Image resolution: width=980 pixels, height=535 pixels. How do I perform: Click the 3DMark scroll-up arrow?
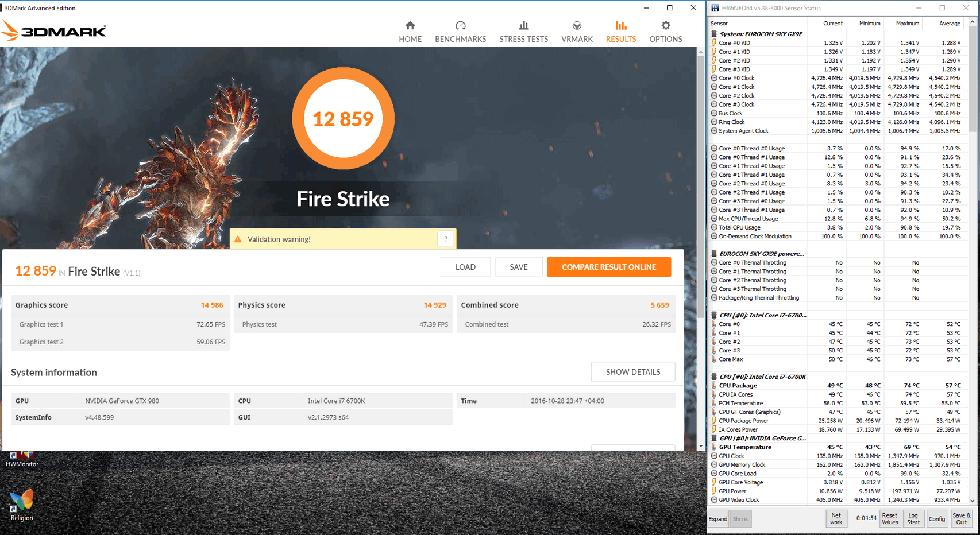[701, 52]
